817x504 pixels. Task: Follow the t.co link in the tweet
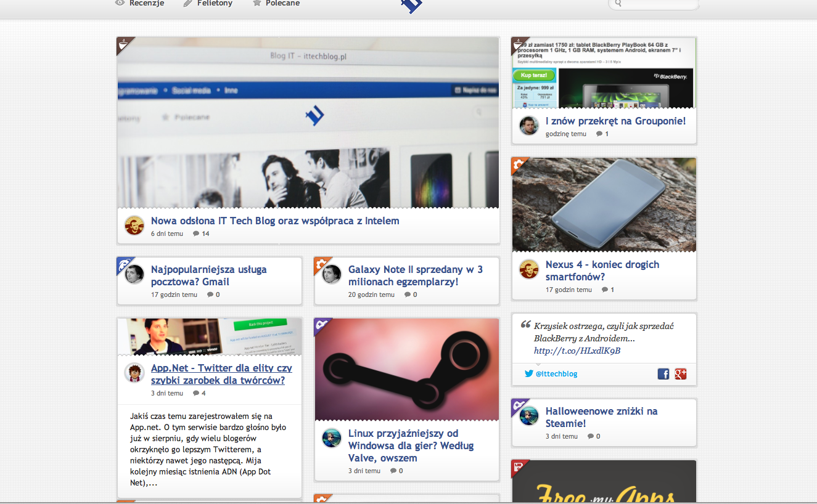pyautogui.click(x=577, y=351)
